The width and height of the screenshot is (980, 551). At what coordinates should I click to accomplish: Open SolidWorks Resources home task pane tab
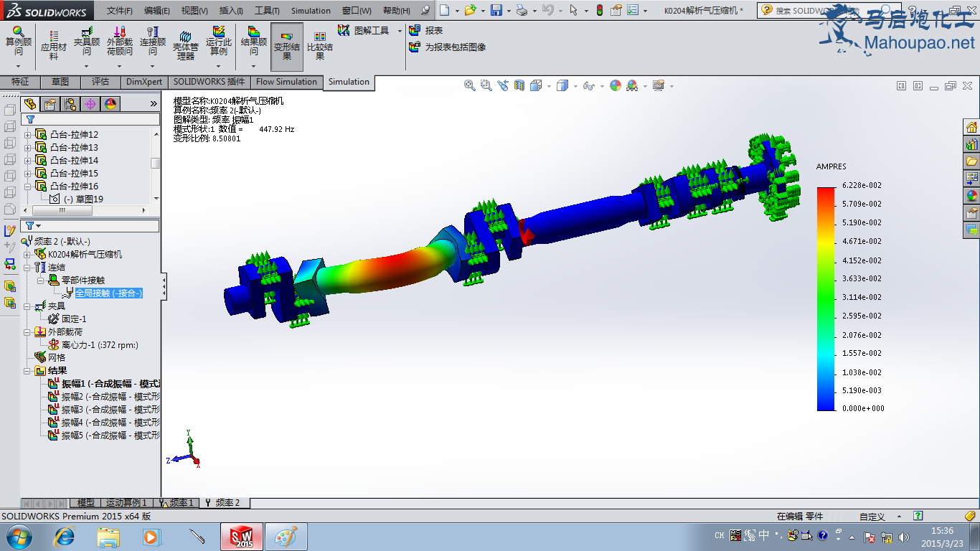click(x=971, y=128)
